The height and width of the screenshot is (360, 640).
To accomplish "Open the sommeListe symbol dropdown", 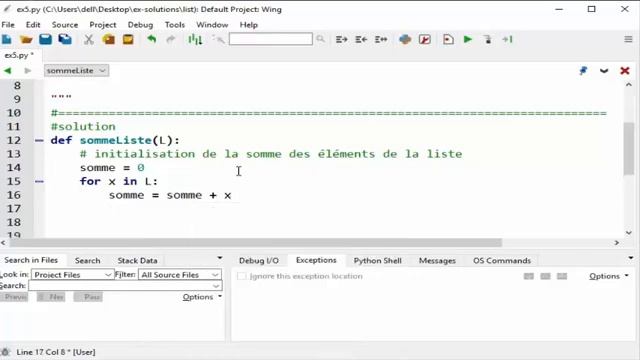I will point(76,71).
